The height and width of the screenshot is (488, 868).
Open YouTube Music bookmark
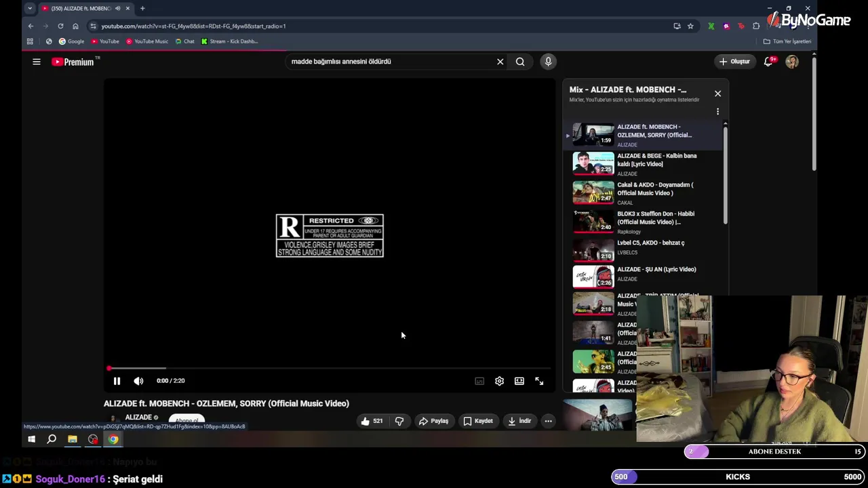coord(147,41)
